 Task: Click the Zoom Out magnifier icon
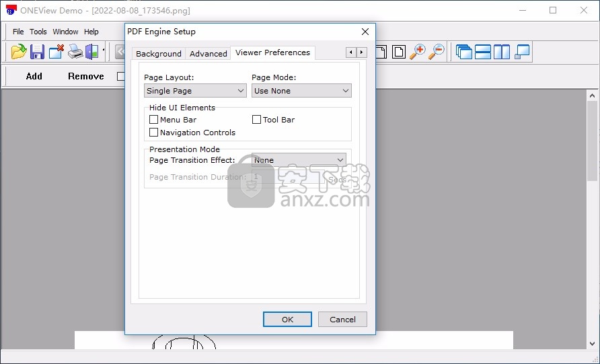pos(437,52)
